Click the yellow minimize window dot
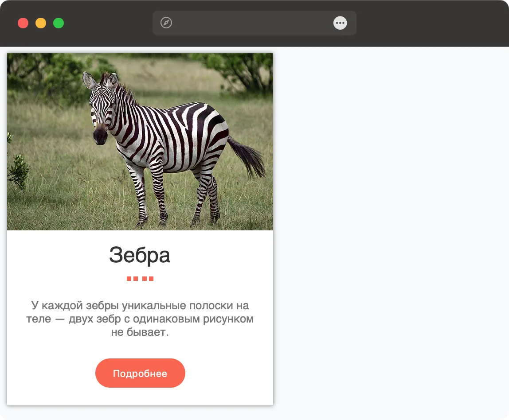Viewport: 509px width, 420px height. (x=41, y=23)
